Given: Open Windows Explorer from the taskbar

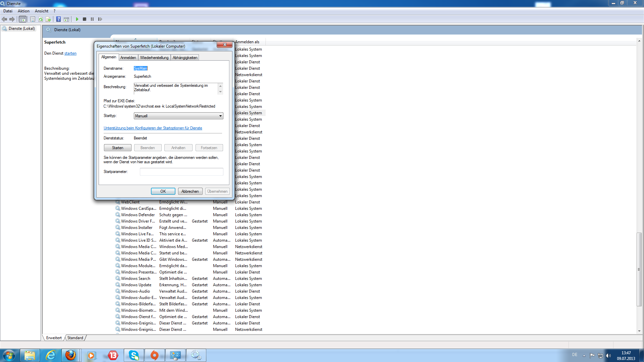Looking at the screenshot, I should [x=30, y=355].
